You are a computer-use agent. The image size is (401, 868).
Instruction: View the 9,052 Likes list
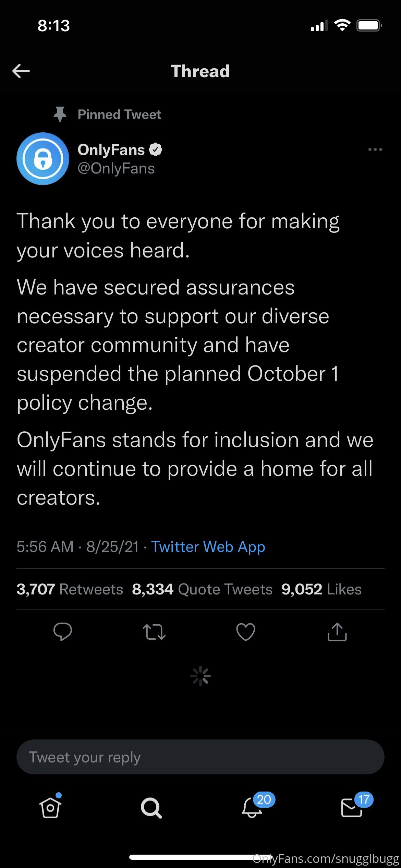tap(321, 589)
